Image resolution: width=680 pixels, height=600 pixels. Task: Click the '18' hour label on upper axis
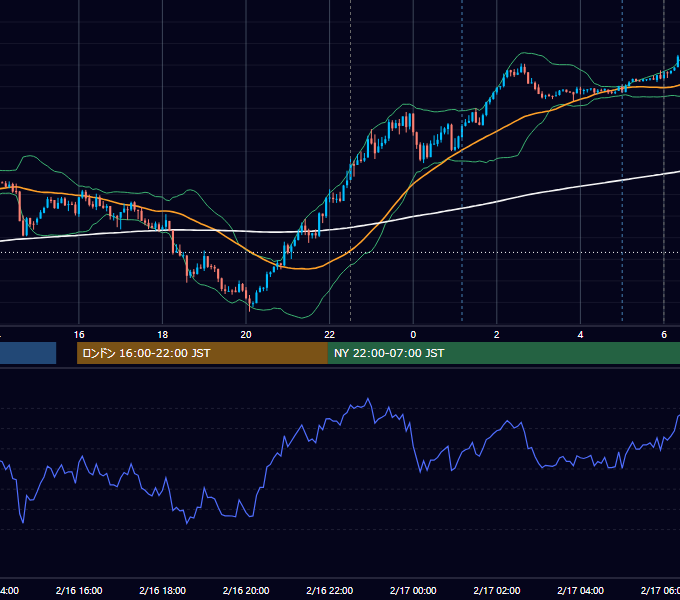click(163, 335)
